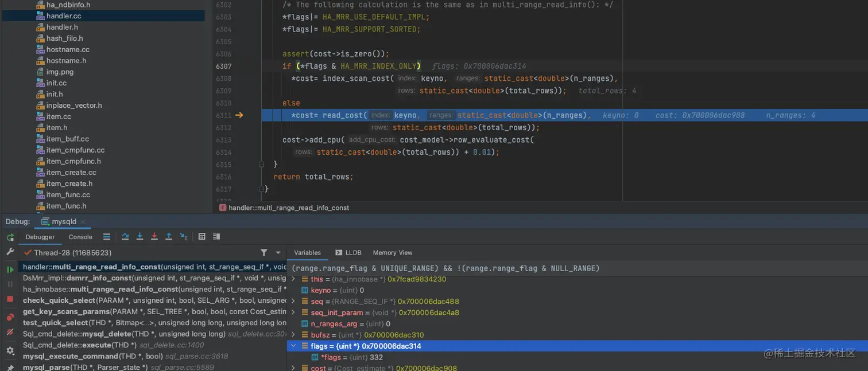
Task: Fold function end at line 6317
Action: pos(263,189)
